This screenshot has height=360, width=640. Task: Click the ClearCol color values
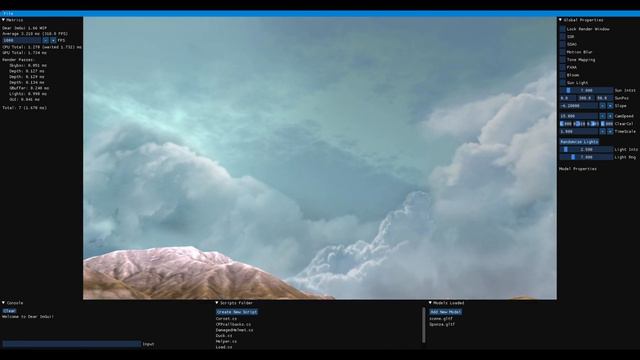click(x=586, y=124)
